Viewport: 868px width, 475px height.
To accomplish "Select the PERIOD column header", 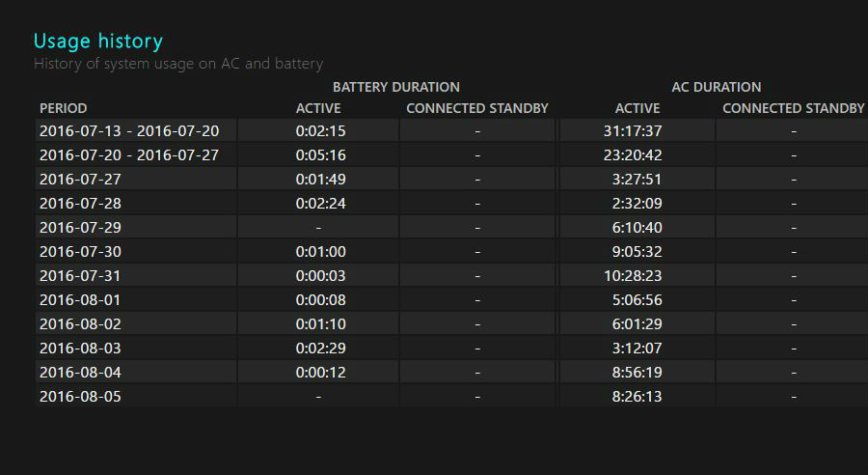I will click(x=64, y=108).
